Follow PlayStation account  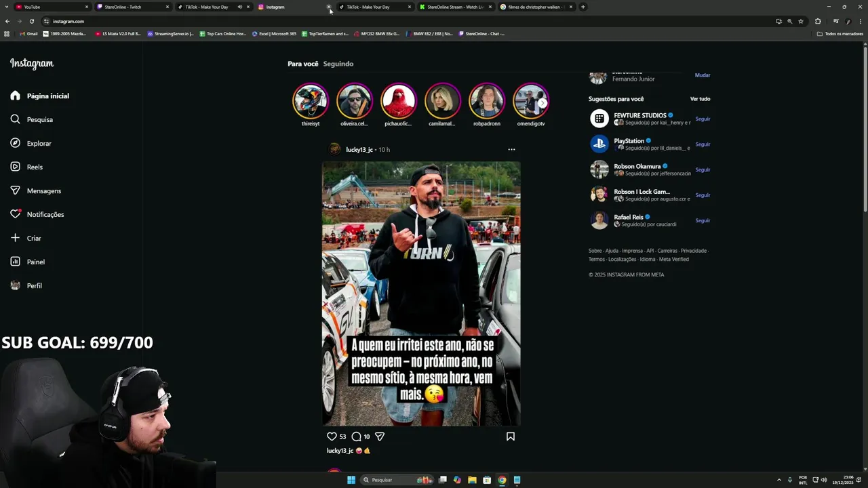point(703,144)
